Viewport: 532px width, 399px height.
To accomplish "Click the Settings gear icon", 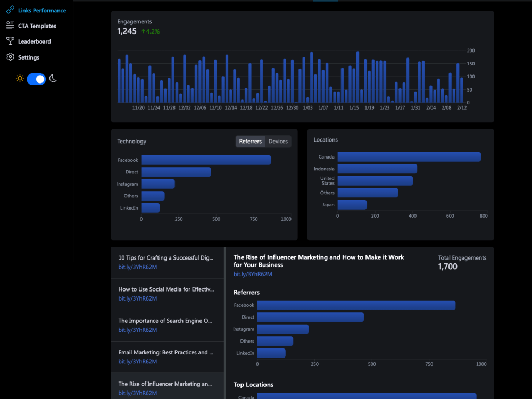I will click(10, 57).
